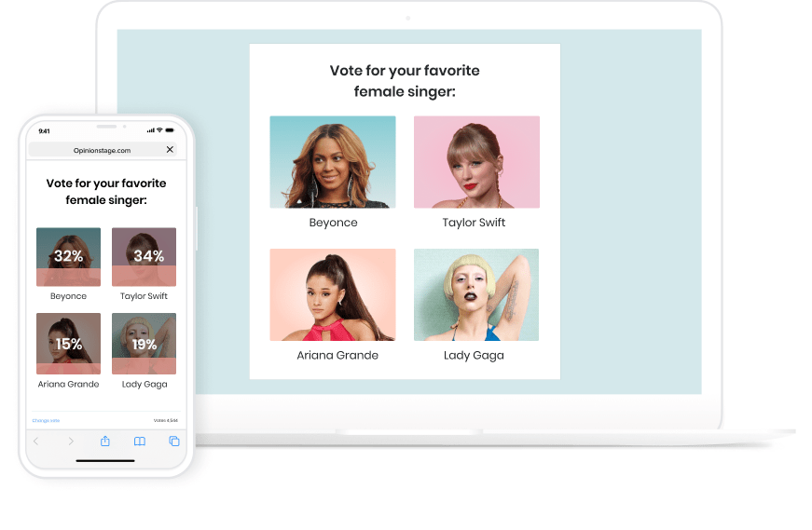Open the share icon in phone toolbar
This screenshot has width=812, height=530.
click(105, 442)
